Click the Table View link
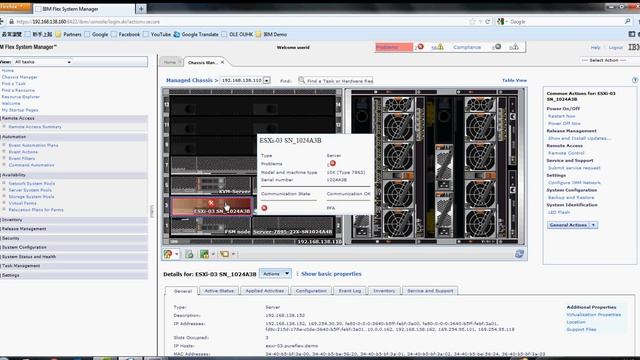 tap(514, 80)
